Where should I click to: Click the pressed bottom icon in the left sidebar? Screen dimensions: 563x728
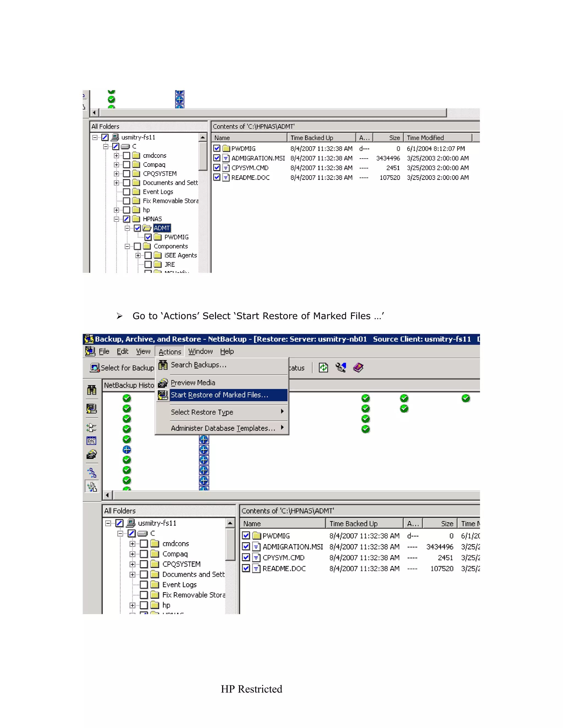[x=92, y=487]
